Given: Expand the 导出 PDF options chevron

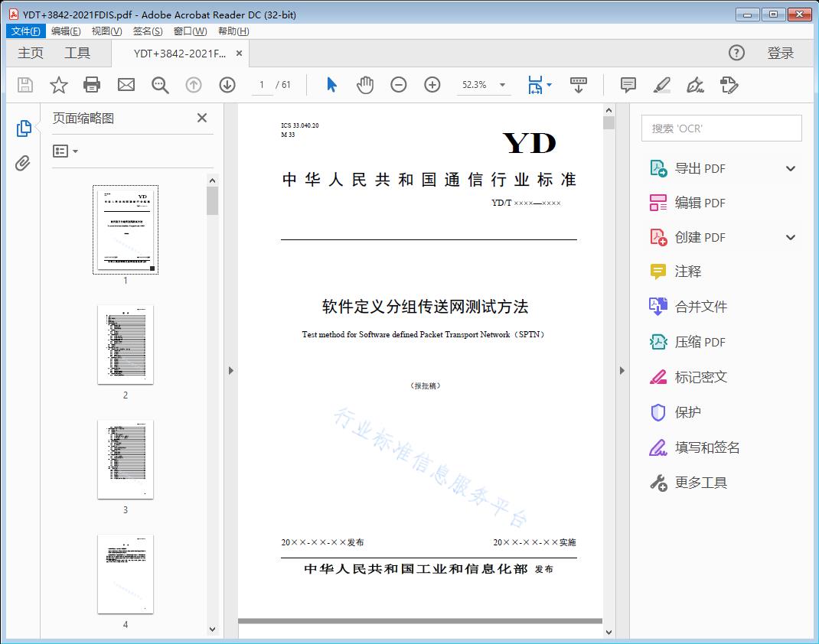Looking at the screenshot, I should (x=790, y=168).
